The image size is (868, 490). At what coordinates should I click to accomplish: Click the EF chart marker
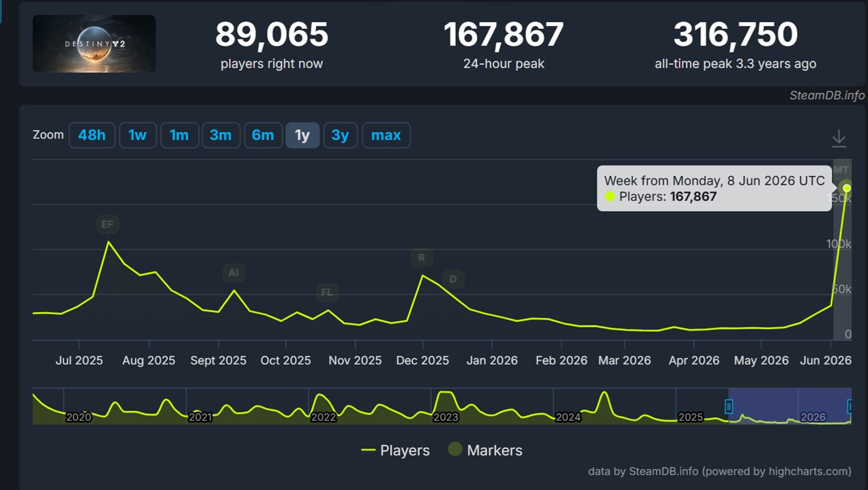[107, 224]
